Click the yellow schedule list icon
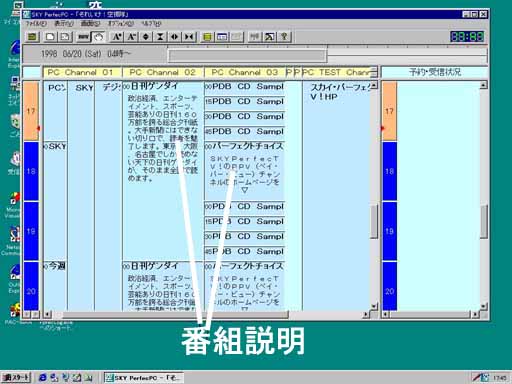 207,37
